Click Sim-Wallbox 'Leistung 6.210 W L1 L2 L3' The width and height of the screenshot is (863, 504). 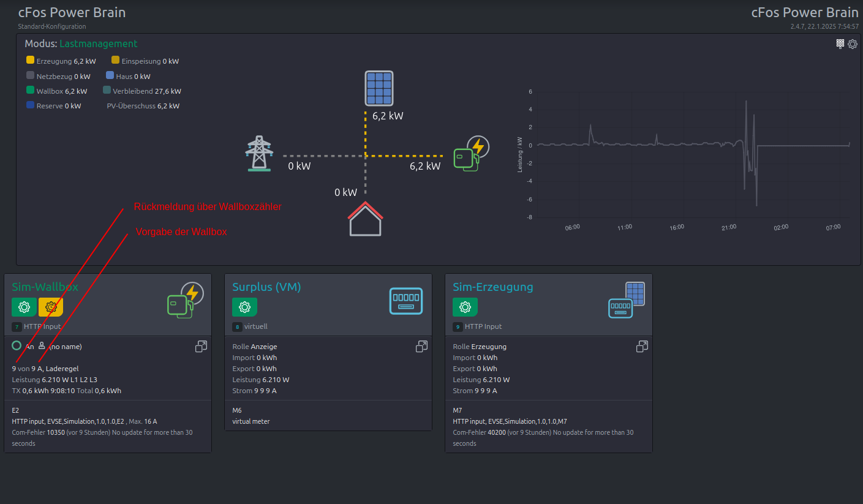55,380
